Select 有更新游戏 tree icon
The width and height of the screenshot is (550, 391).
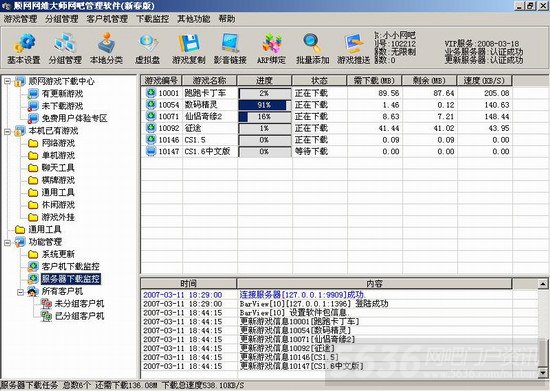pos(33,94)
